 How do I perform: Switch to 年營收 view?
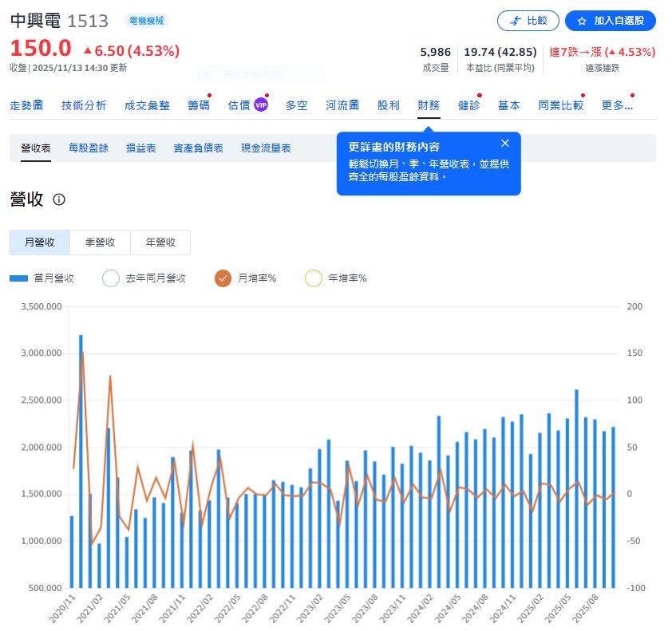point(160,242)
